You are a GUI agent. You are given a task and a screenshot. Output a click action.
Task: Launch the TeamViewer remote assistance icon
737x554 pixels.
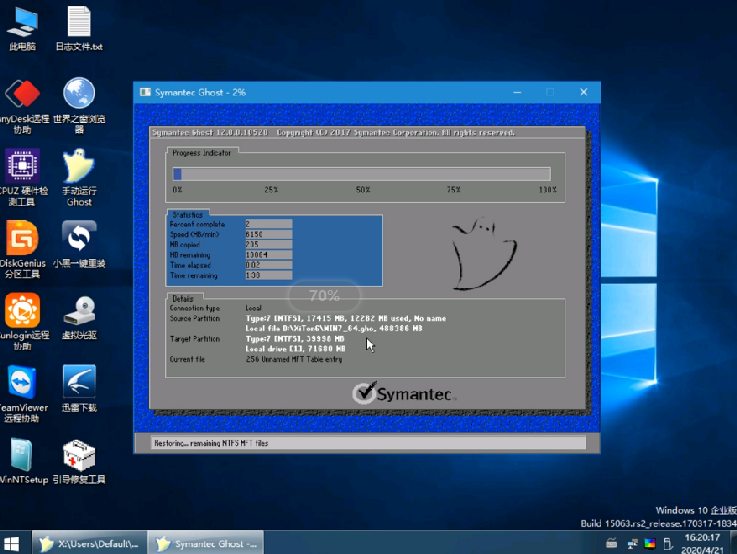pos(22,382)
